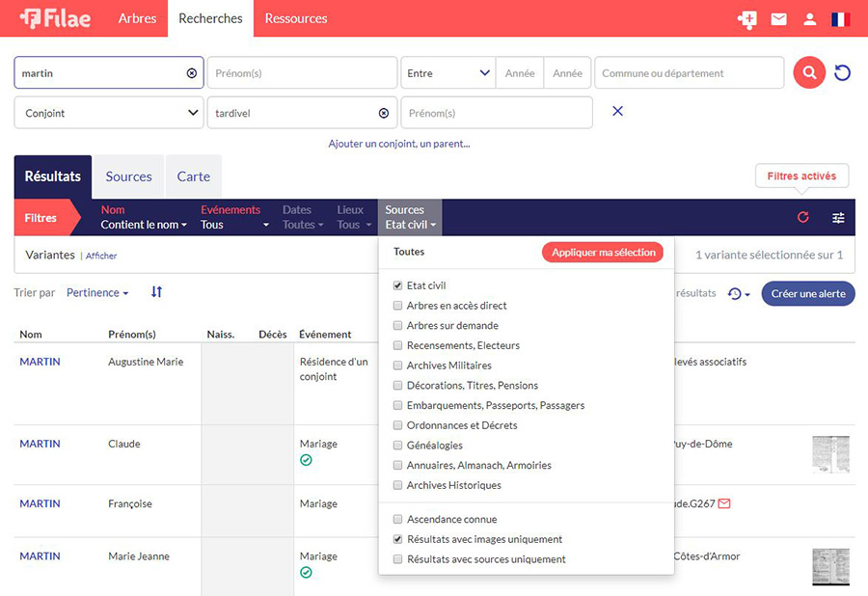Open the Arbres menu in the header
This screenshot has height=596, width=868.
(x=137, y=18)
